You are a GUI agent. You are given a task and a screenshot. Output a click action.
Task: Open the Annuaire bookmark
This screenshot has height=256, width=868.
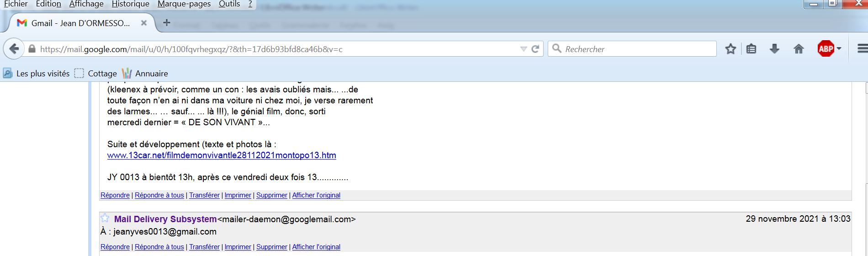pos(145,74)
